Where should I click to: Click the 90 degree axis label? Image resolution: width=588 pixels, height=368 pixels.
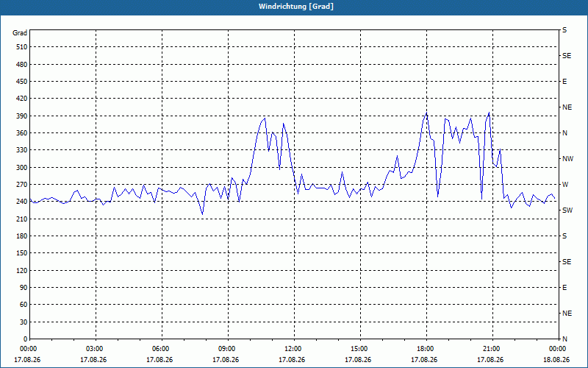(x=24, y=288)
